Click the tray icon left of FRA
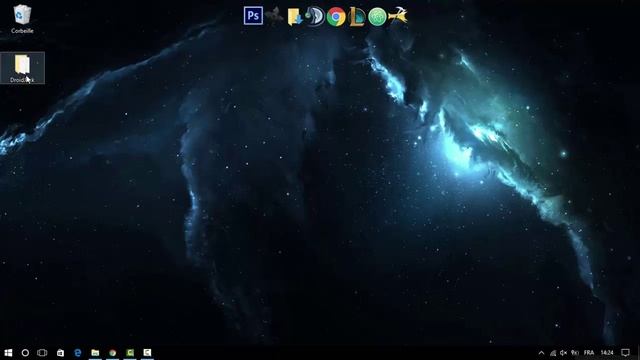The width and height of the screenshot is (640, 360). 575,353
